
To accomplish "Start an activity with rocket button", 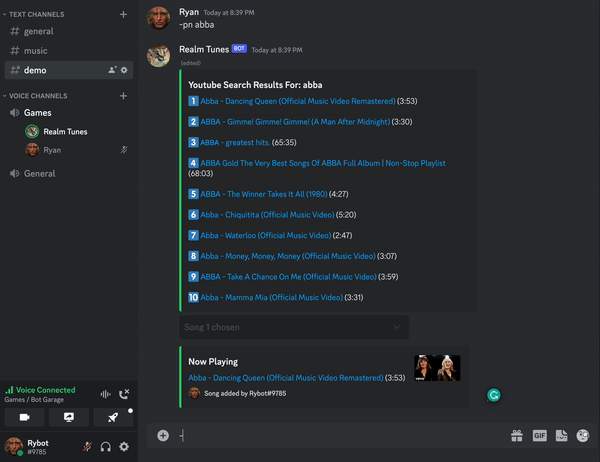I will pos(113,417).
